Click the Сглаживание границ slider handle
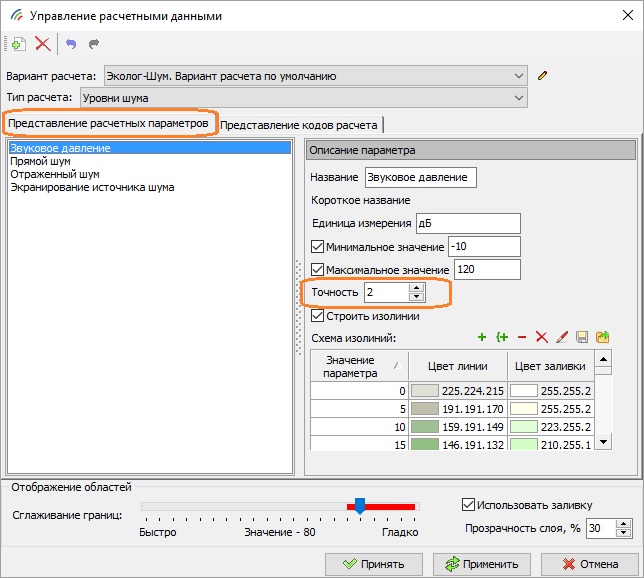The height and width of the screenshot is (578, 644). [360, 506]
